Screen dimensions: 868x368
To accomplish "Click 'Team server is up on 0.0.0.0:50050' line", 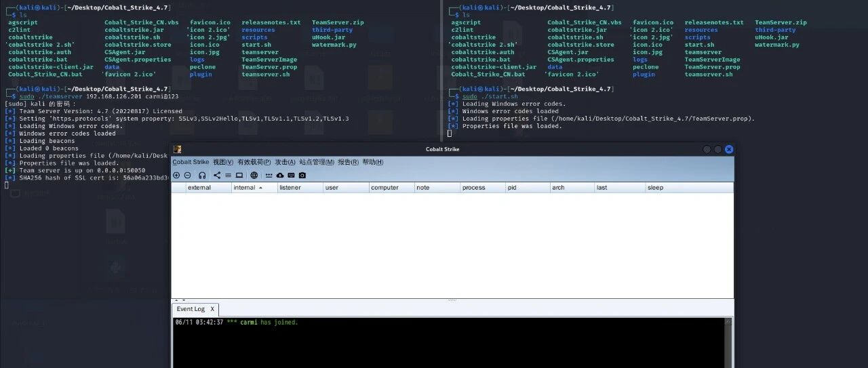I will pos(82,170).
